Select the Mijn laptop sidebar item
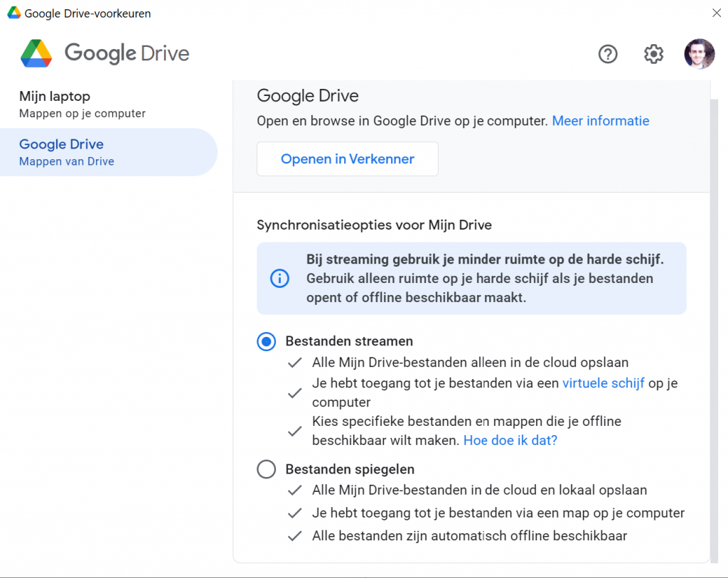The image size is (728, 578). coord(109,105)
